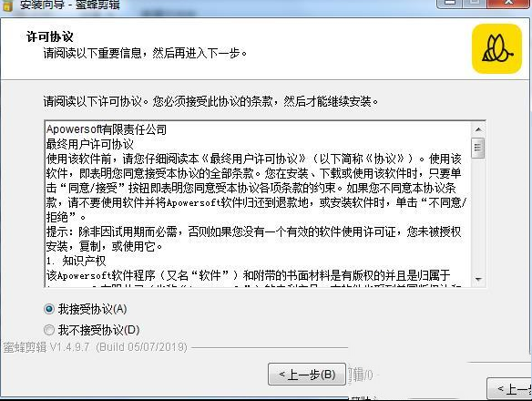532x401 pixels.
Task: Click the license scrollbar up arrow
Action: 478,129
